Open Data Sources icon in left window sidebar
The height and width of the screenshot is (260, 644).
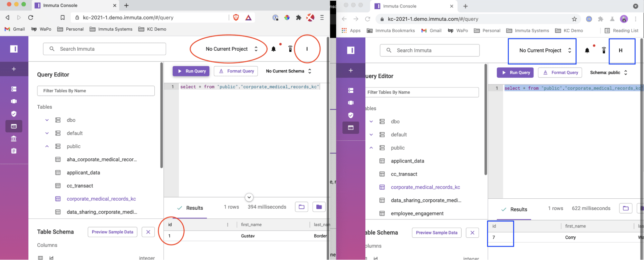point(14,89)
